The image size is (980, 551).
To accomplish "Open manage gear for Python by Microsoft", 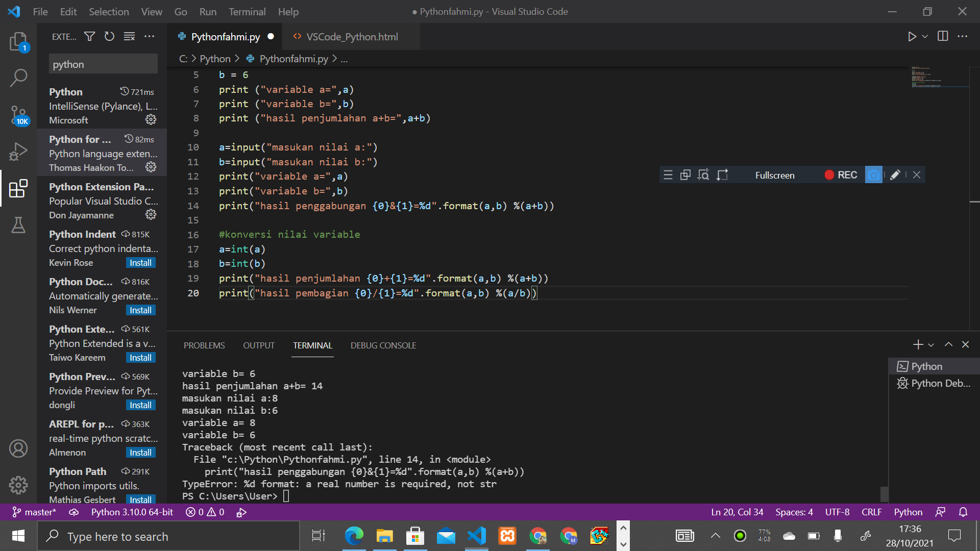I will pyautogui.click(x=151, y=119).
